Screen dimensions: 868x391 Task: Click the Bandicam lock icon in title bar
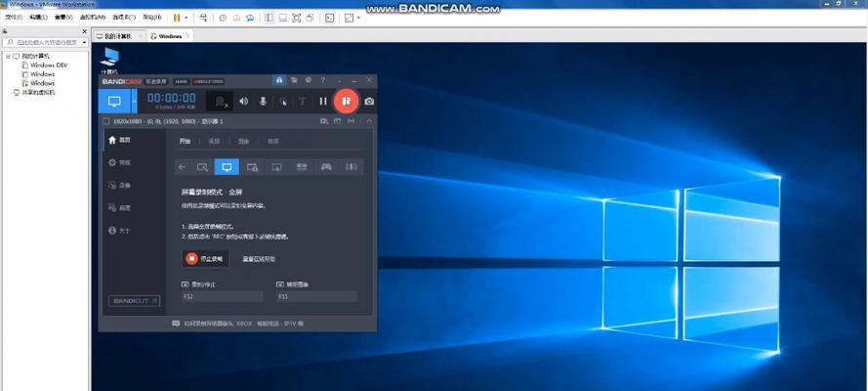[x=279, y=80]
